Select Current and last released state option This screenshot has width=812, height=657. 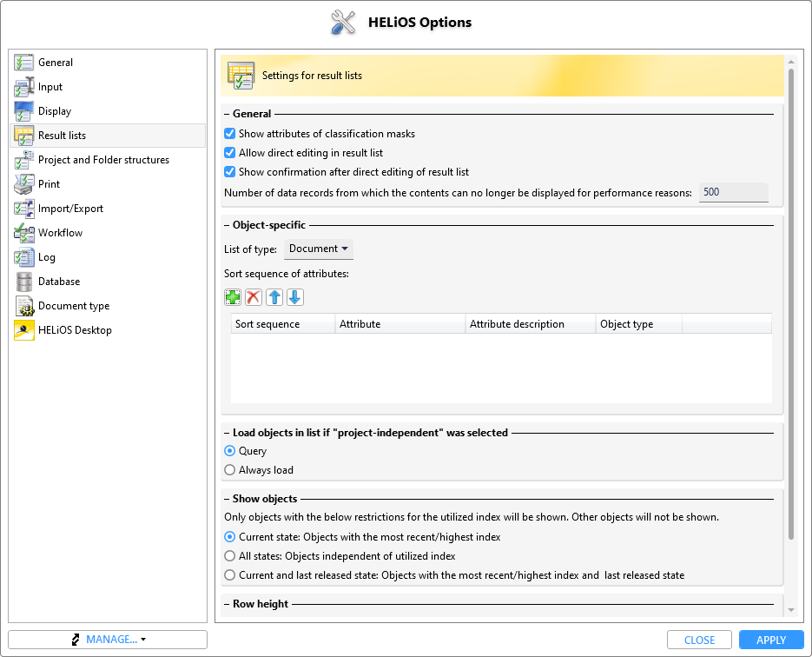pos(230,575)
